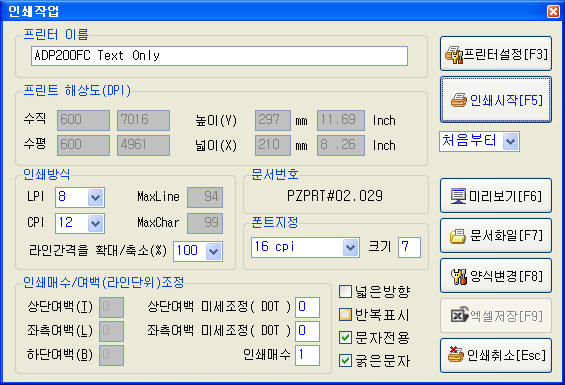The height and width of the screenshot is (385, 565).
Task: Uncheck the 문자전용 checkbox
Action: (346, 337)
